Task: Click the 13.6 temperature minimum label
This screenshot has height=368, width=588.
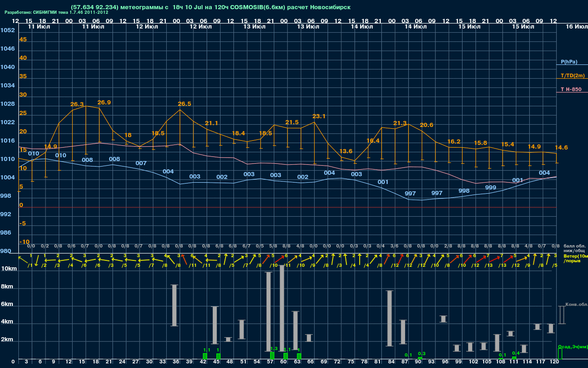Action: tap(346, 151)
